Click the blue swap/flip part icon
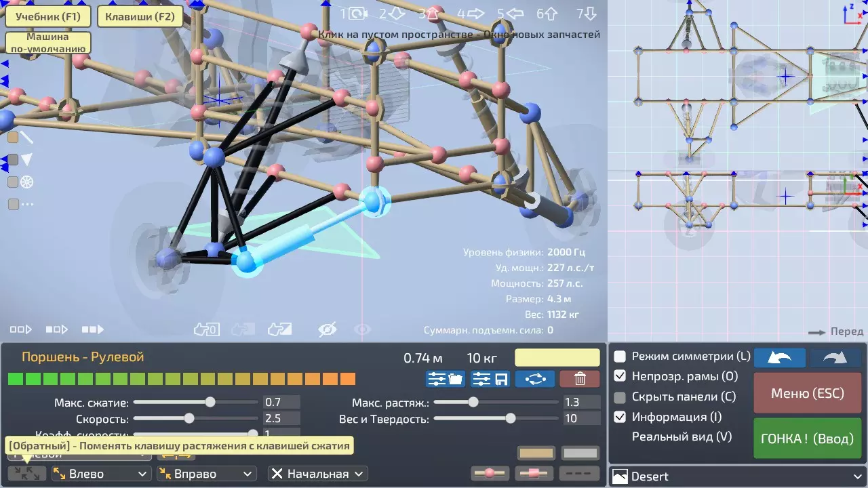Viewport: 868px width, 488px height. point(535,379)
